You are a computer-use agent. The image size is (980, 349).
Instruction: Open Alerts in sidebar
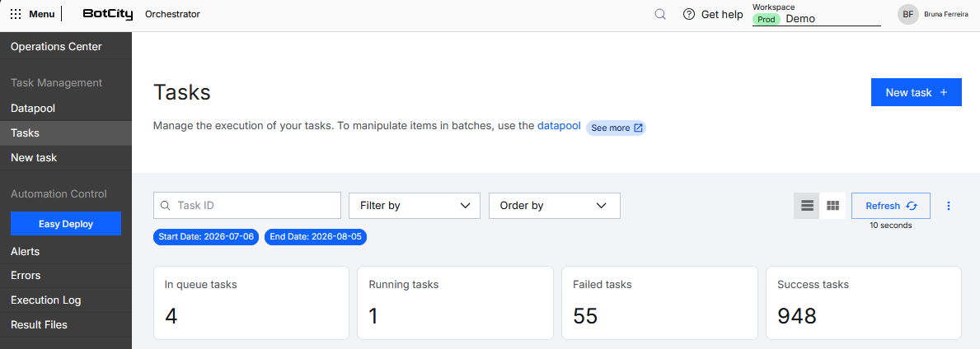click(x=66, y=252)
